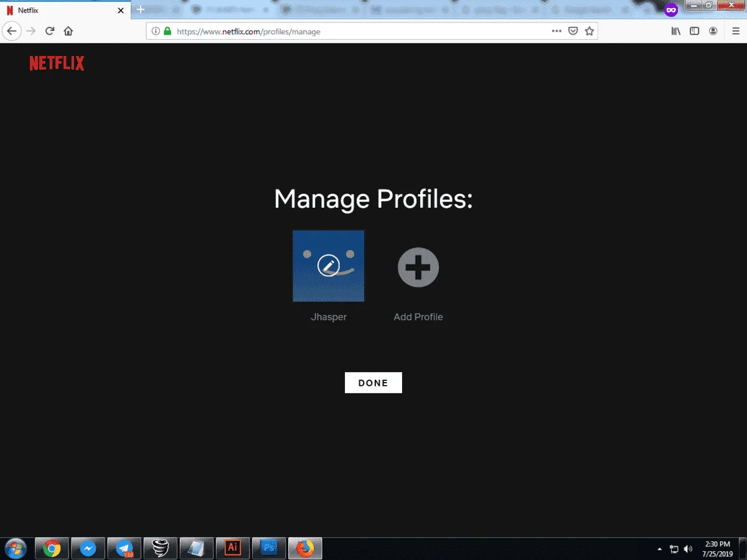Show hidden system tray icons
The width and height of the screenshot is (747, 560).
point(660,549)
